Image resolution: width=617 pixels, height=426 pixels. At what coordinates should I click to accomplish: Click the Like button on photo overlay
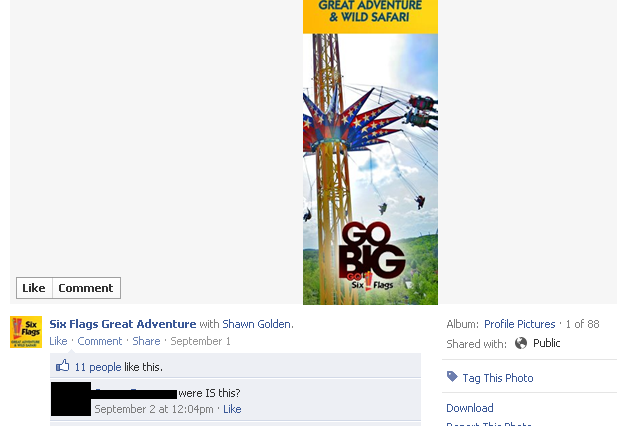(x=34, y=288)
